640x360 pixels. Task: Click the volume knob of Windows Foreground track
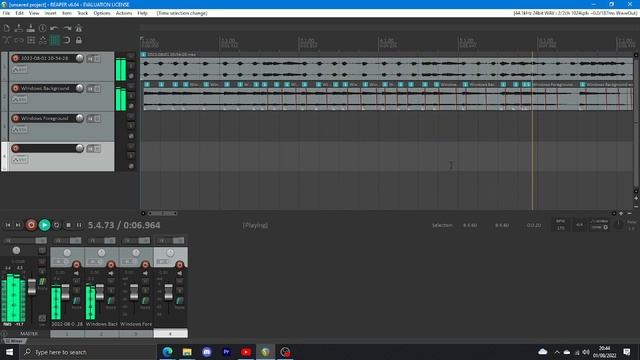[80, 118]
